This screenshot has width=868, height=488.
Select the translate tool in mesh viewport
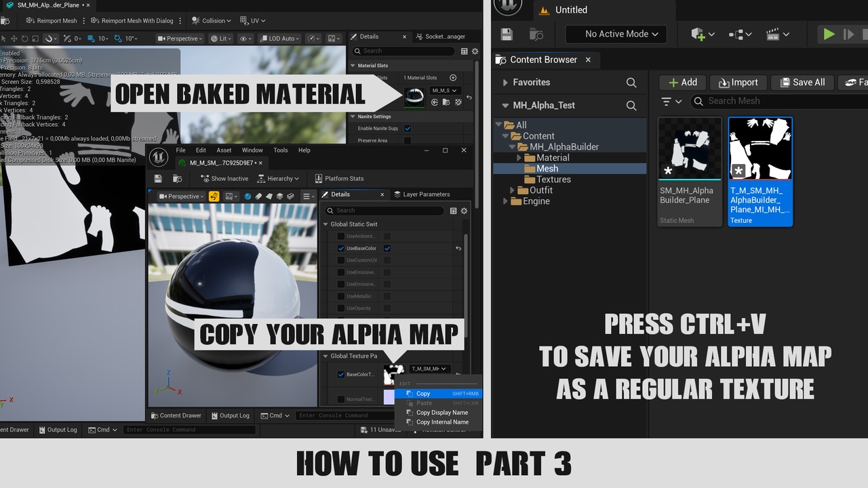click(x=14, y=39)
